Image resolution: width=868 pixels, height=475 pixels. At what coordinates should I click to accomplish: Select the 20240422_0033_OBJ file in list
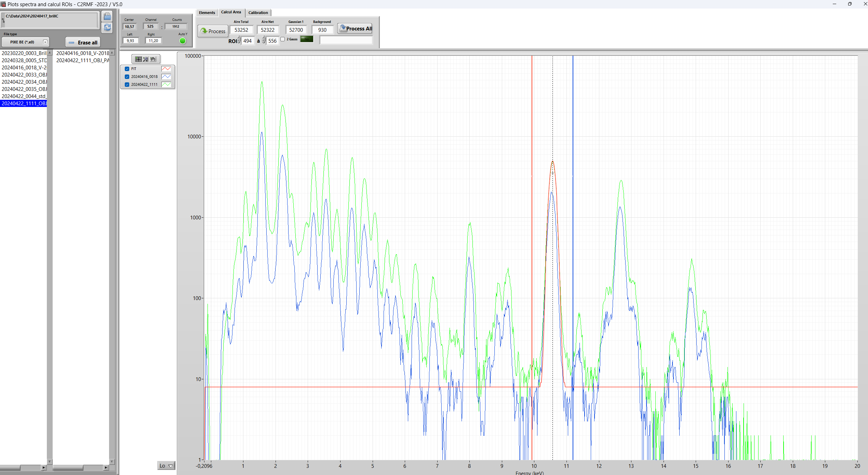[x=24, y=74]
